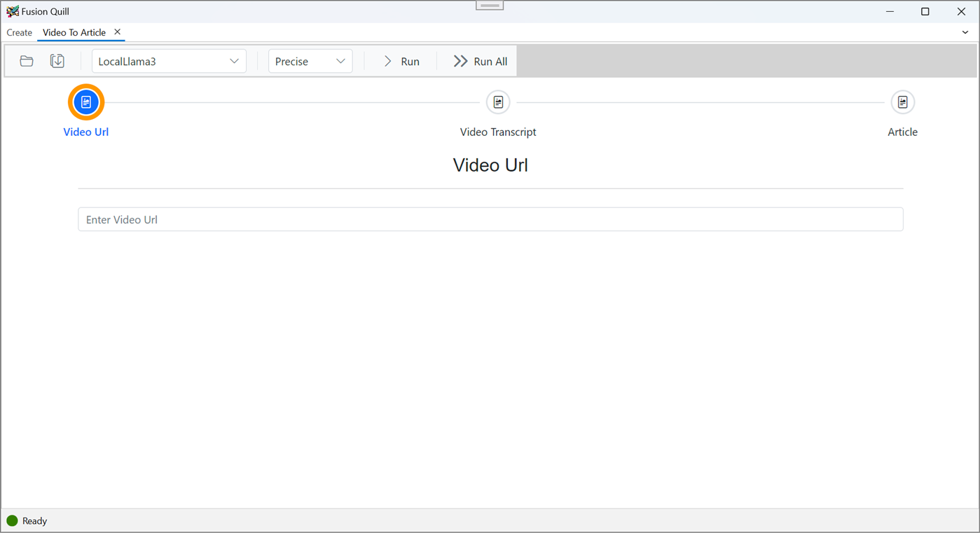Open the LocalLlama3 model dropdown

tap(168, 61)
